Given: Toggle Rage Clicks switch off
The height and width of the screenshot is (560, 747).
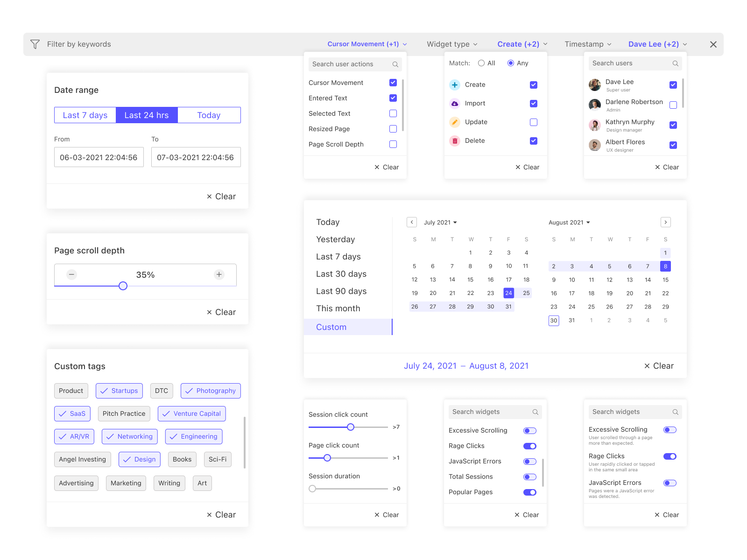Looking at the screenshot, I should [530, 446].
